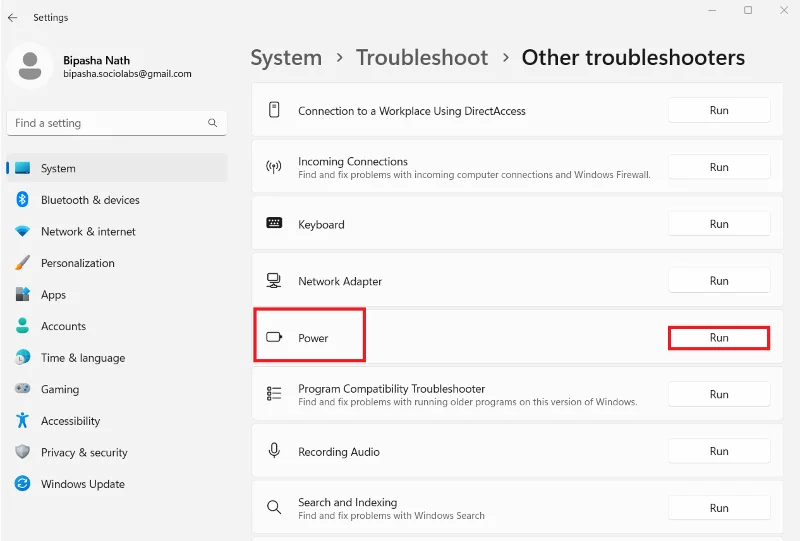Open Windows Update page

(x=117, y=484)
